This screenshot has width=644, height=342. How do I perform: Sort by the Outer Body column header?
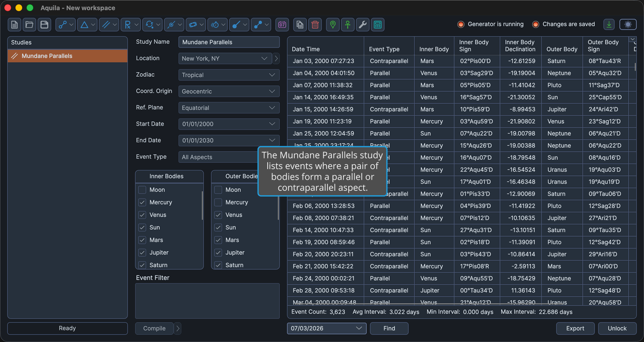click(562, 46)
